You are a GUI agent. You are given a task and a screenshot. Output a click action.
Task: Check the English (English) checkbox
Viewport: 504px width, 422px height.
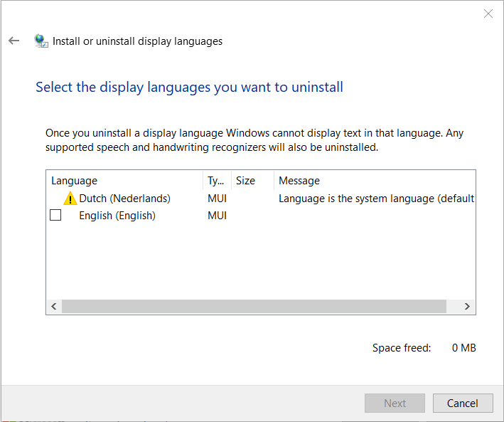(x=55, y=215)
